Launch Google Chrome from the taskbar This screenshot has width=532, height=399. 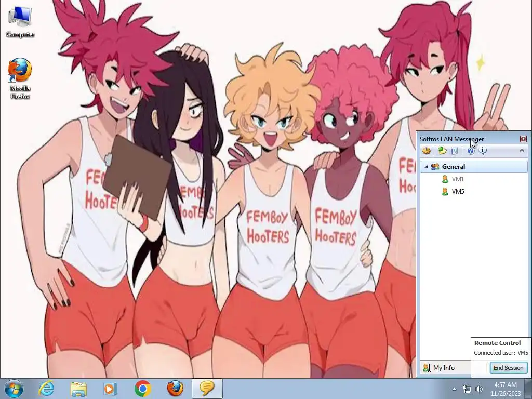coord(142,389)
